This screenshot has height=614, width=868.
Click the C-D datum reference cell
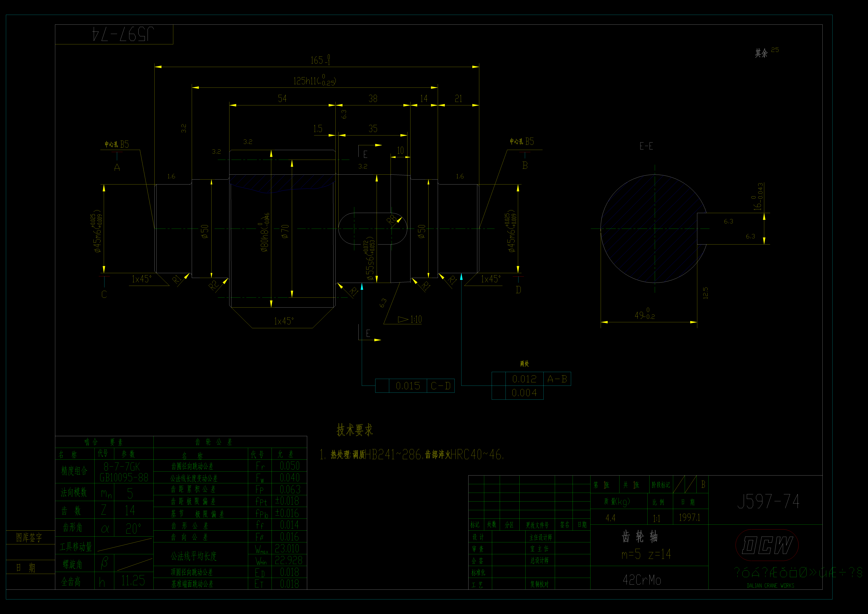[441, 386]
